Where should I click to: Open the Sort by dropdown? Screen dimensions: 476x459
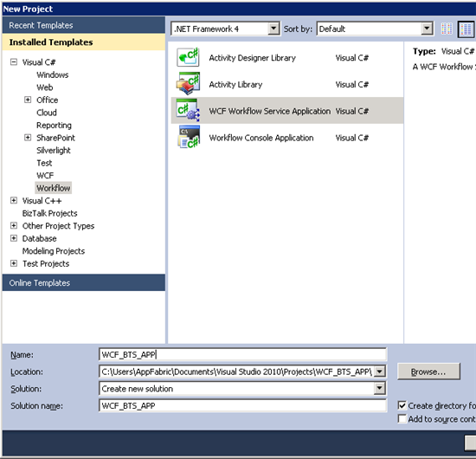[427, 29]
